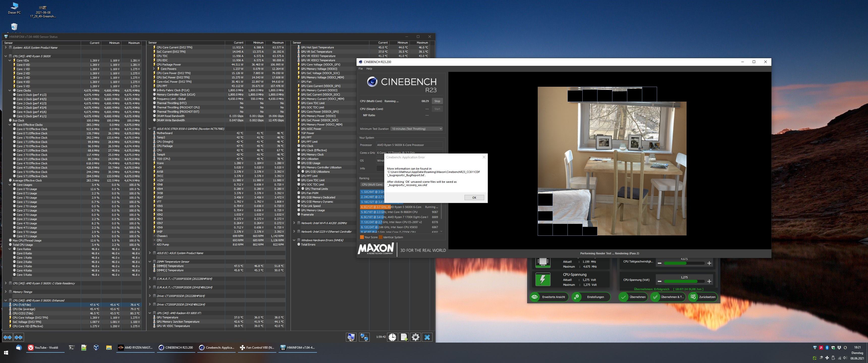Click the HWiNFO log file sheet icon
868x363 pixels.
404,337
